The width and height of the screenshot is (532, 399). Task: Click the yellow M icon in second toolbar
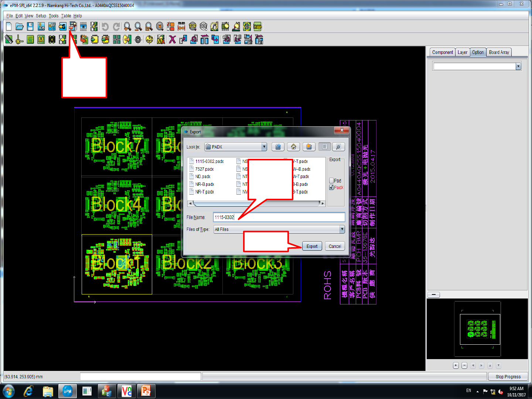coord(41,40)
